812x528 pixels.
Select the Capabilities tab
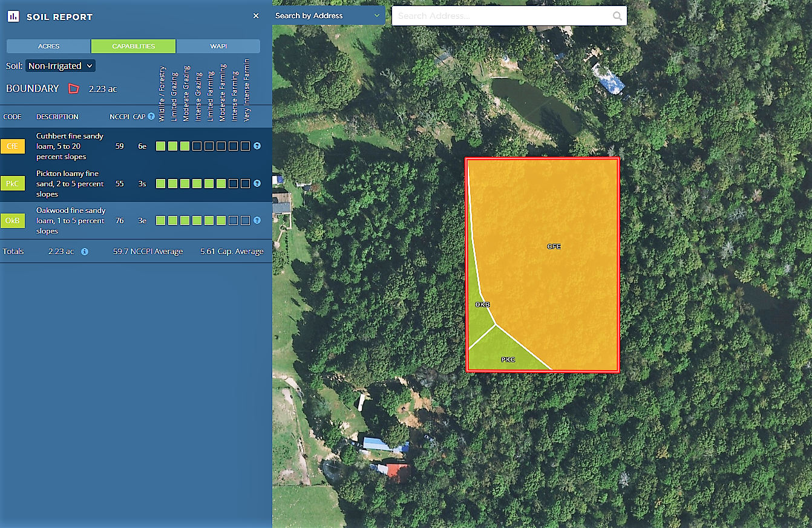(x=133, y=47)
